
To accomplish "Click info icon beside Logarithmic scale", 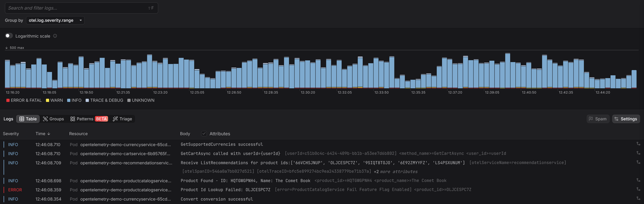I will click(55, 36).
